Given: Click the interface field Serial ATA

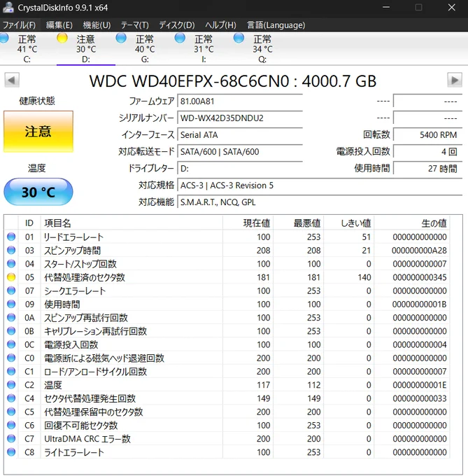Looking at the screenshot, I should [x=240, y=135].
